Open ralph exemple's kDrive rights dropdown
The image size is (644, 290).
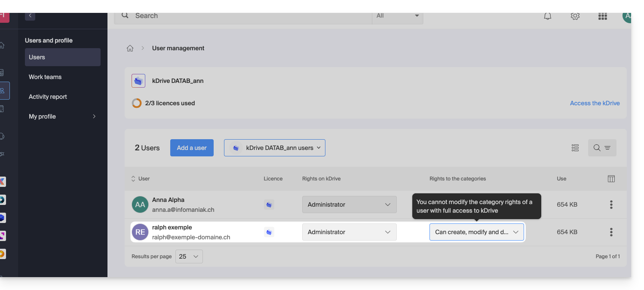pos(349,232)
